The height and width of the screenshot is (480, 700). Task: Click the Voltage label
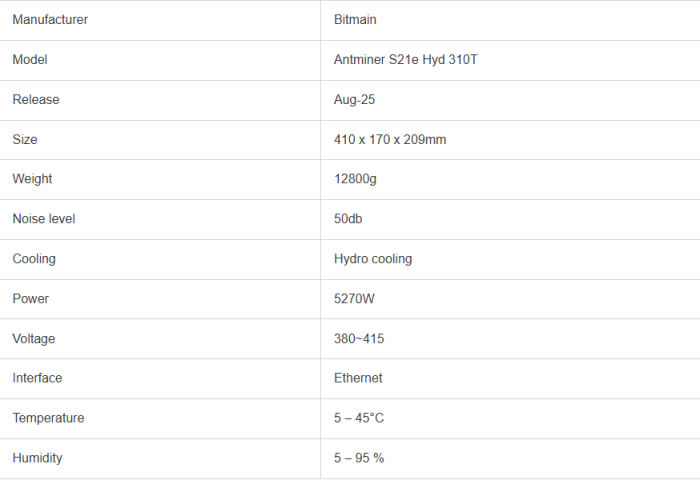34,339
